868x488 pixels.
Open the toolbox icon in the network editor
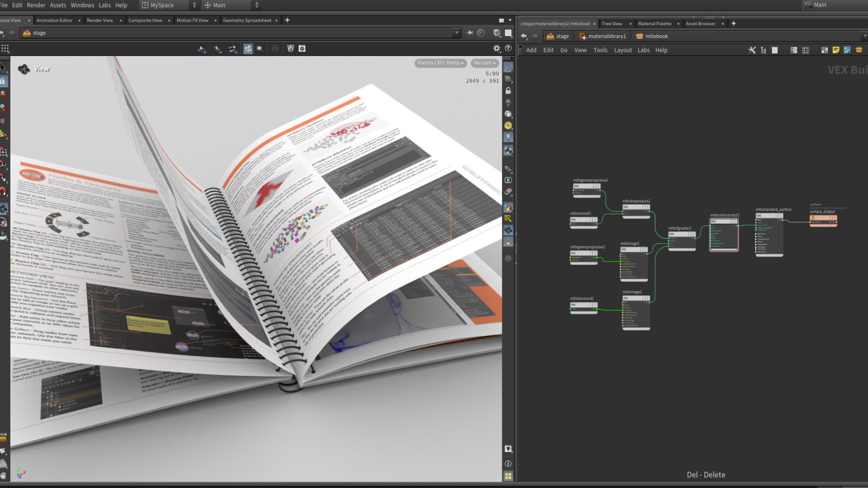(x=859, y=50)
